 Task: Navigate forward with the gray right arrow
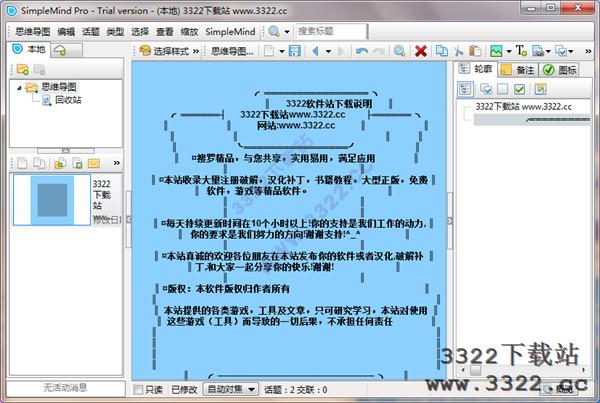click(341, 51)
